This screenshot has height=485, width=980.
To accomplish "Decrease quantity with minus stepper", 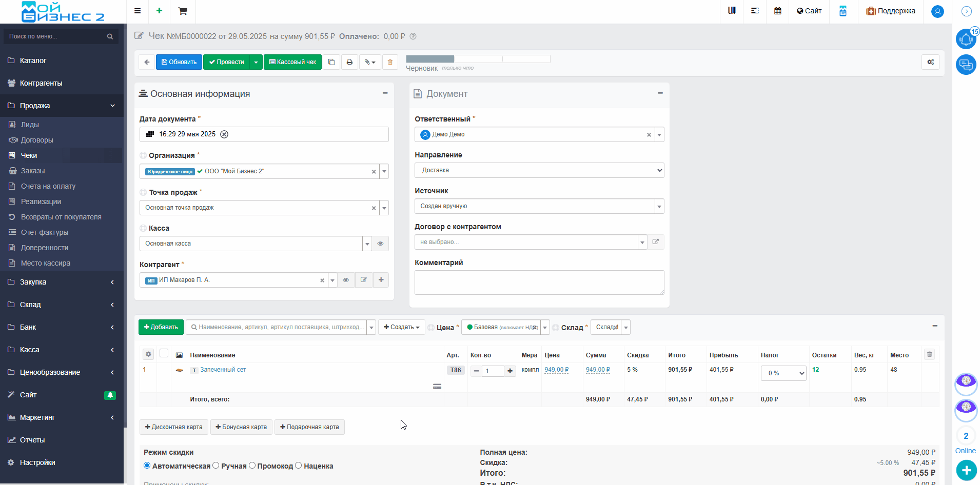I will tap(477, 371).
